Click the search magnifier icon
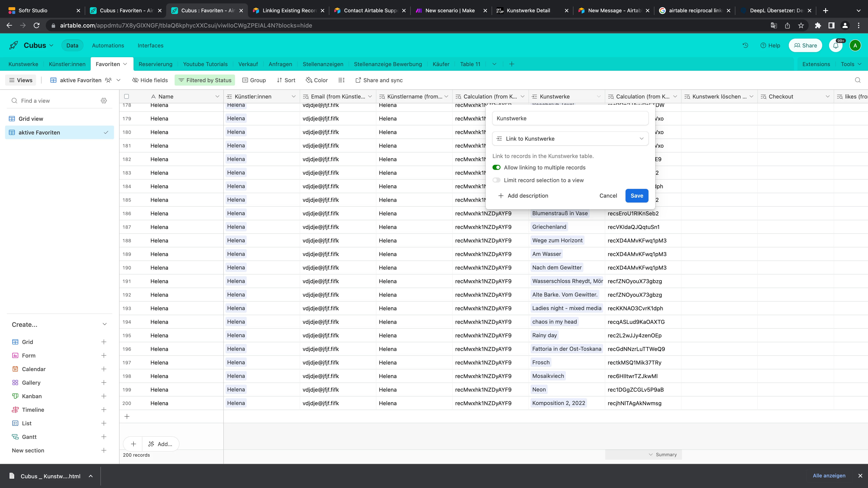This screenshot has height=488, width=868. pos(858,80)
